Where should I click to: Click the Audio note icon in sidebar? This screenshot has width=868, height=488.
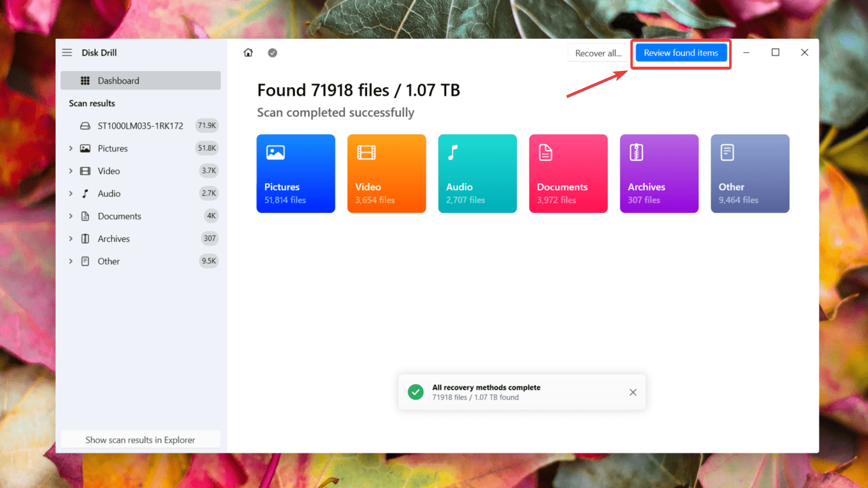(85, 193)
